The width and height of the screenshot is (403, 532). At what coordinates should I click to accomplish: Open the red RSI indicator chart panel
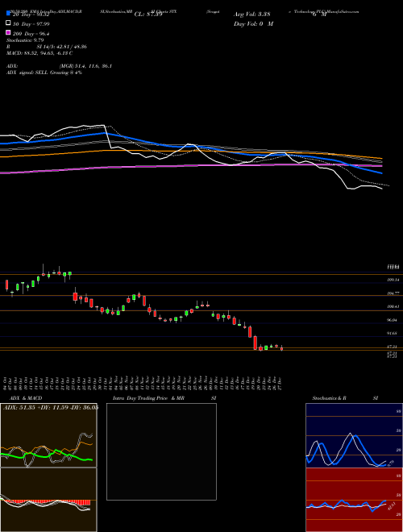(x=354, y=500)
